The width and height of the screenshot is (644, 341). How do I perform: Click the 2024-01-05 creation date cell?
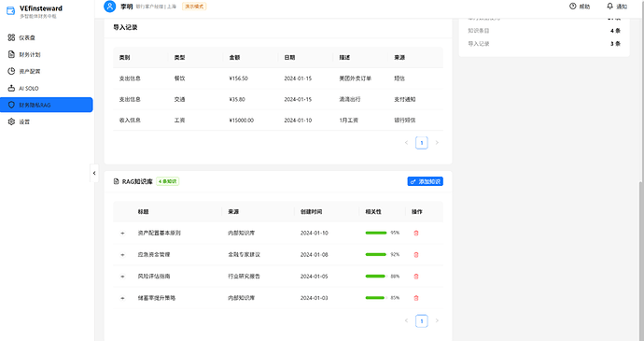315,277
